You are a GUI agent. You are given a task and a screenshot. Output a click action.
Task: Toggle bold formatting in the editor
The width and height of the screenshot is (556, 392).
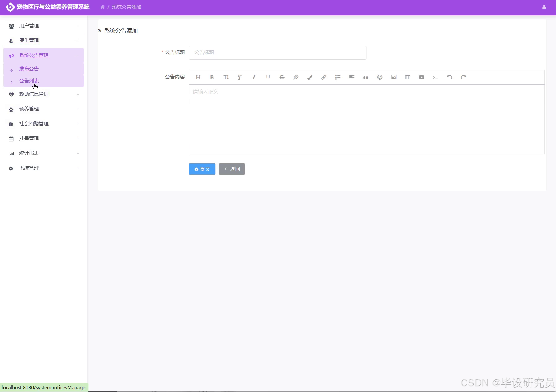click(212, 77)
